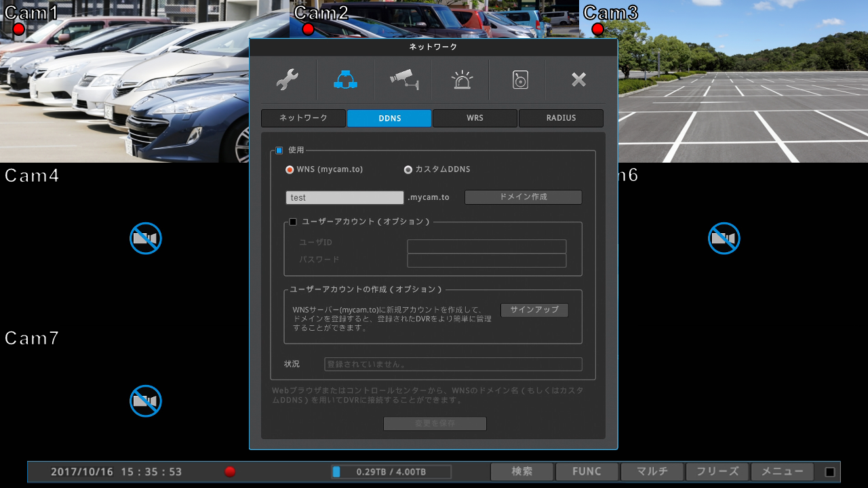
Task: Click the Cam4 no-video camera icon
Action: point(146,238)
